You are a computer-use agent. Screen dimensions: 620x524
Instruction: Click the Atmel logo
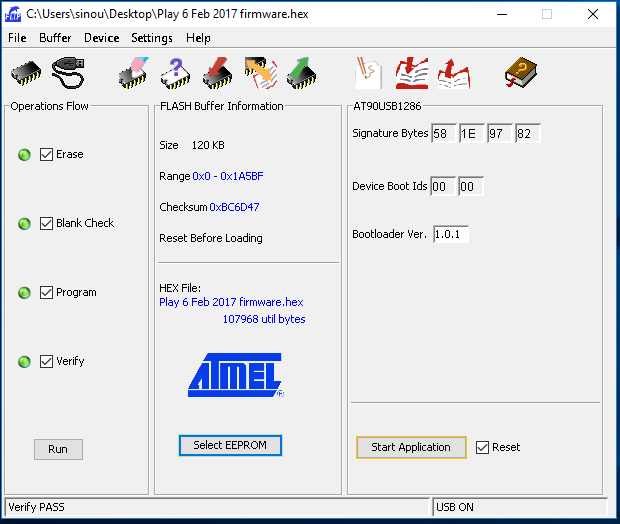click(x=236, y=375)
